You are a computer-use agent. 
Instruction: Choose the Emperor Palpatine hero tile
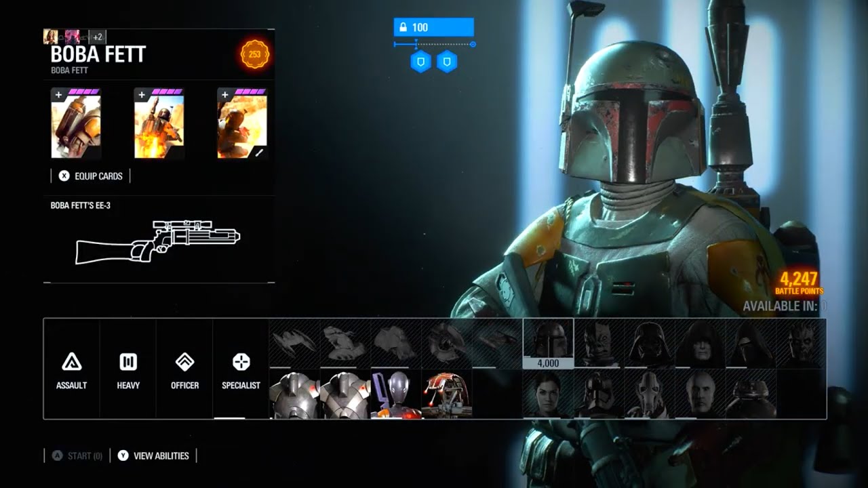tap(700, 344)
